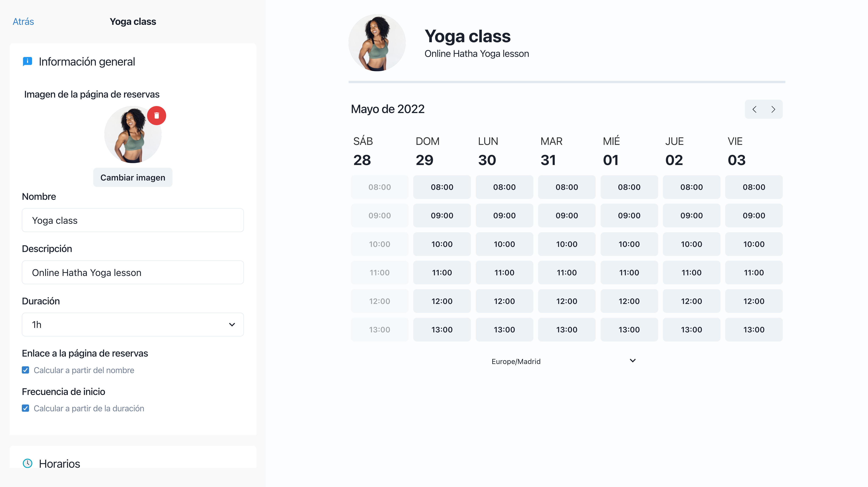Image resolution: width=868 pixels, height=487 pixels.
Task: Select the 08:00 slot on DOM 29
Action: [442, 187]
